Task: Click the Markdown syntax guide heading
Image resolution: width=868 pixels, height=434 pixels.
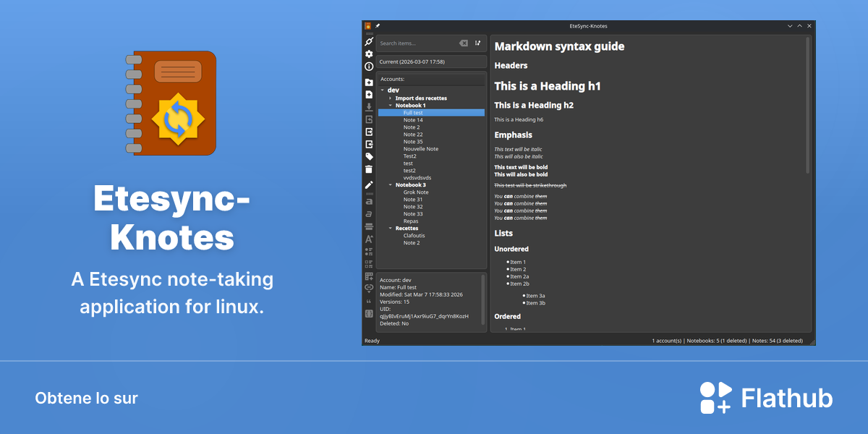Action: pyautogui.click(x=559, y=46)
